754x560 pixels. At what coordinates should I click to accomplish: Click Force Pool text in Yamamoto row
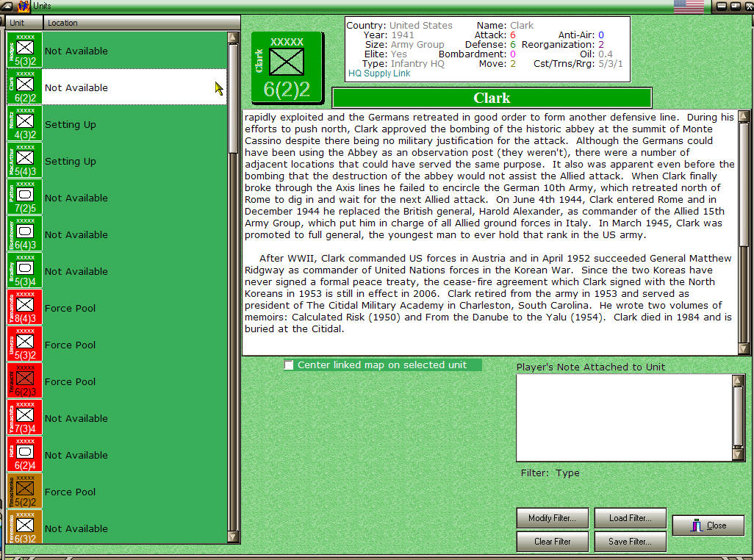coord(70,308)
